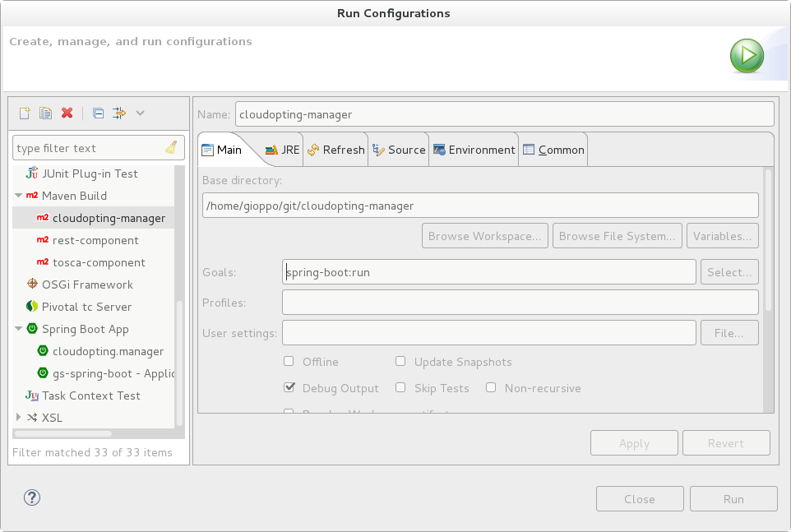Screen dimensions: 791x532
Task: Open the Environment tab
Action: [474, 150]
